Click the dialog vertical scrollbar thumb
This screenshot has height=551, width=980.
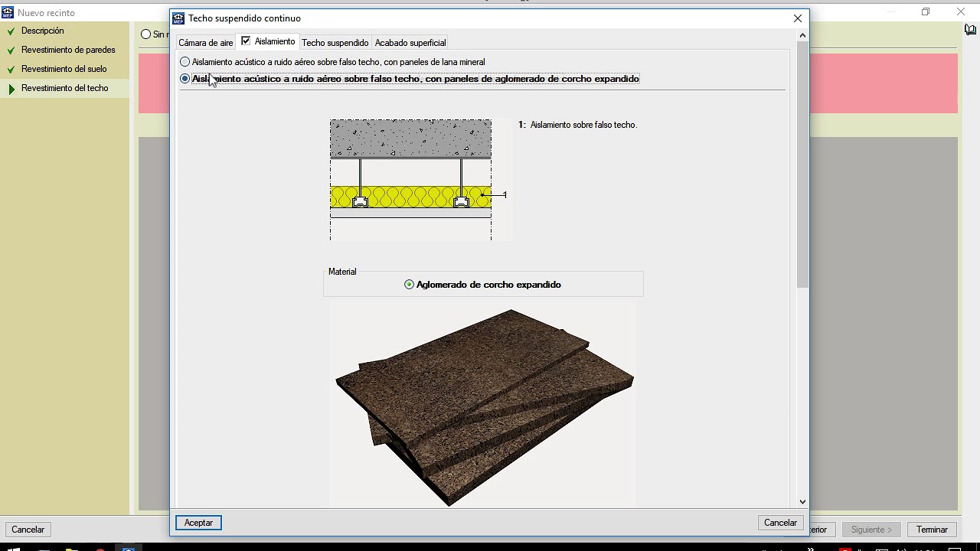coord(802,165)
